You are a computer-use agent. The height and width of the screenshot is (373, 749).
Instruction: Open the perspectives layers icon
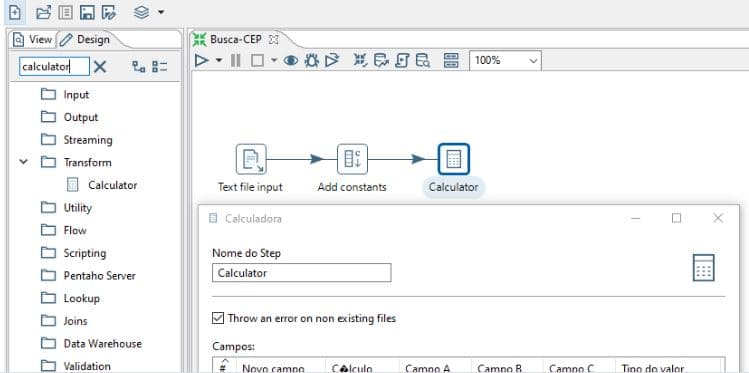point(141,12)
